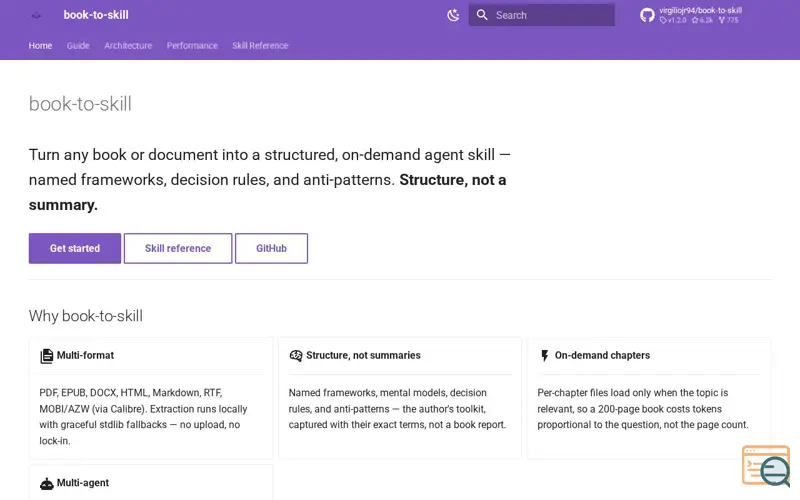Click the lightning bolt On-demand chapters icon
The height and width of the screenshot is (500, 800).
point(545,356)
